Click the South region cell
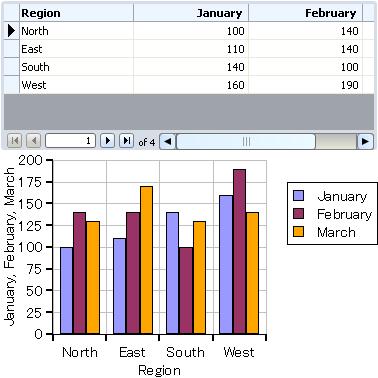Screen dimensions: 378x378 click(x=76, y=67)
